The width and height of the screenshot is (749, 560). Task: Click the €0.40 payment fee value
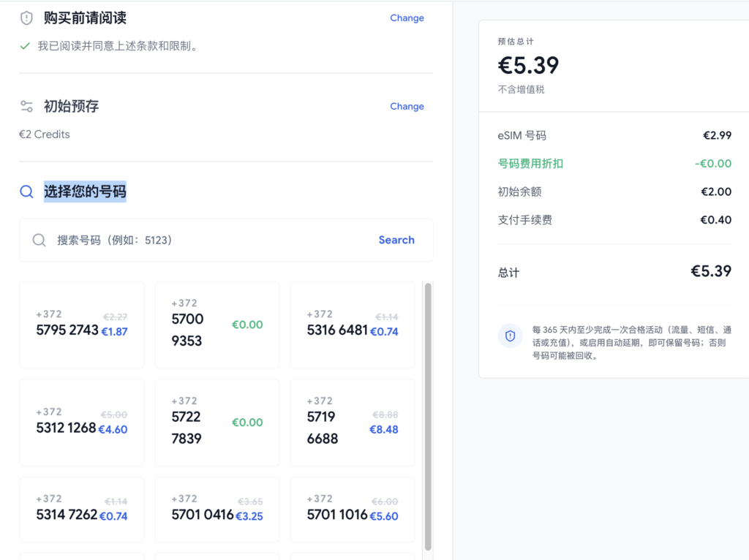716,220
